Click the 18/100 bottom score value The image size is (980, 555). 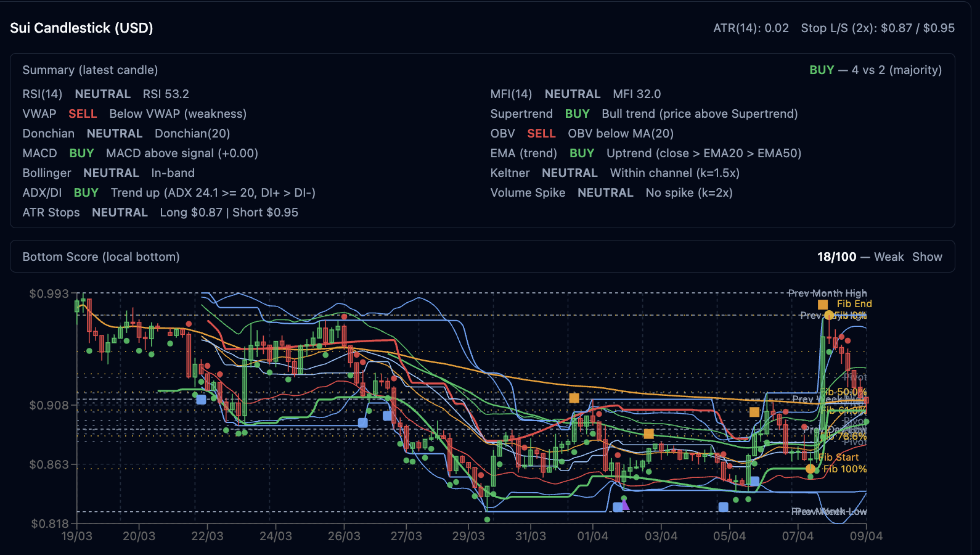pos(836,257)
